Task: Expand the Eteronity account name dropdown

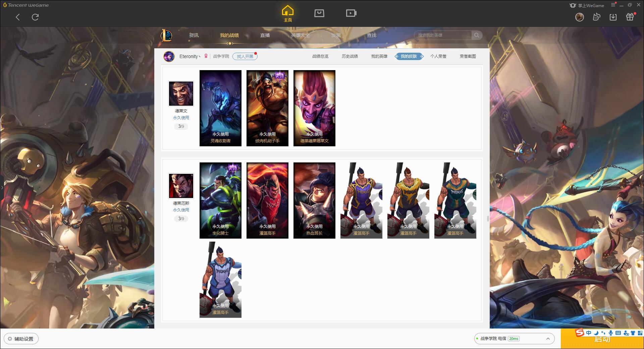Action: point(190,56)
